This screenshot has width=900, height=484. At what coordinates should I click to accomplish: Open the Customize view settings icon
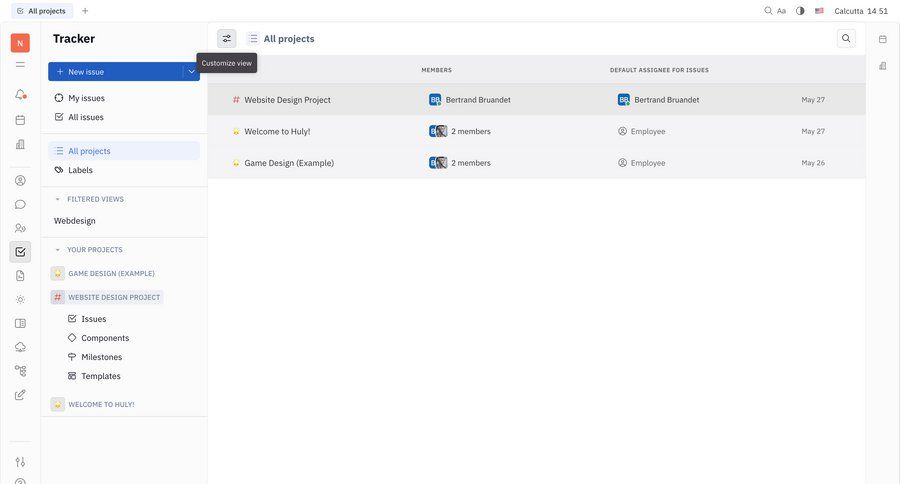click(226, 39)
